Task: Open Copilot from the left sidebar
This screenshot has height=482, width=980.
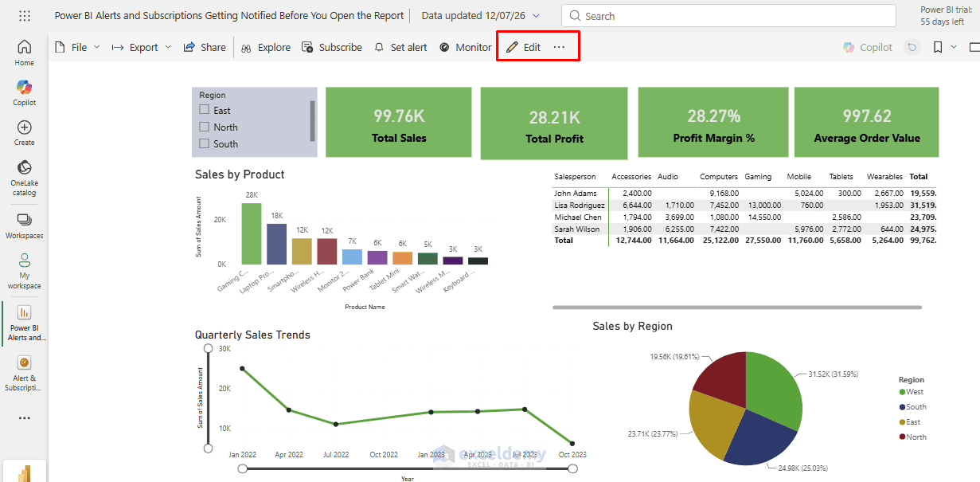Action: 25,92
